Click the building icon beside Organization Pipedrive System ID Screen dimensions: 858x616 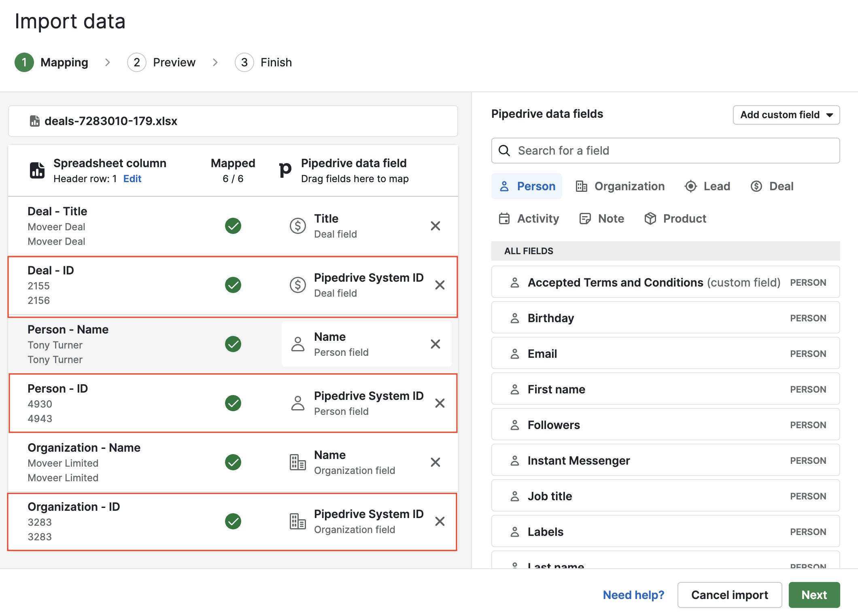click(297, 521)
